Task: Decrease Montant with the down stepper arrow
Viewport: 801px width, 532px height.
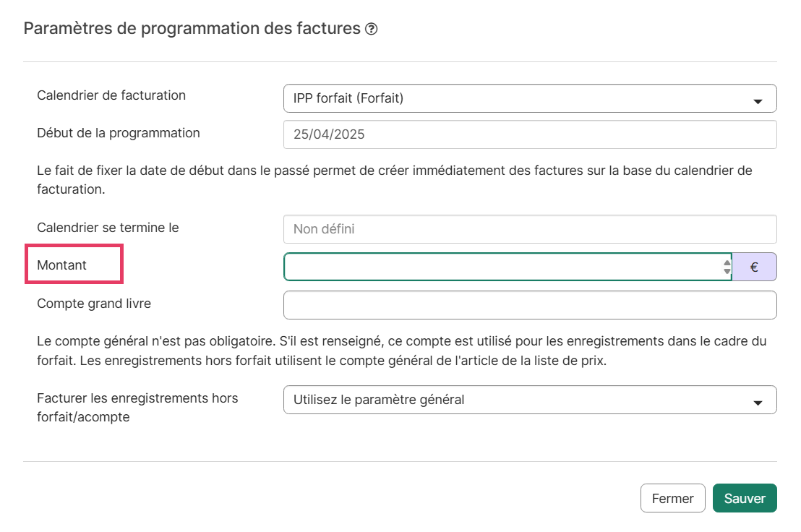Action: (727, 271)
